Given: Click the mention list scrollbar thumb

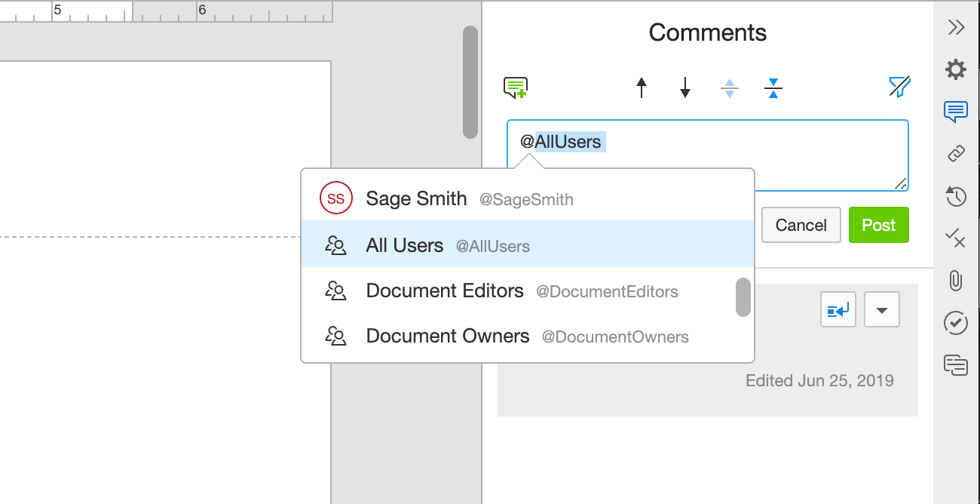Looking at the screenshot, I should click(x=743, y=297).
